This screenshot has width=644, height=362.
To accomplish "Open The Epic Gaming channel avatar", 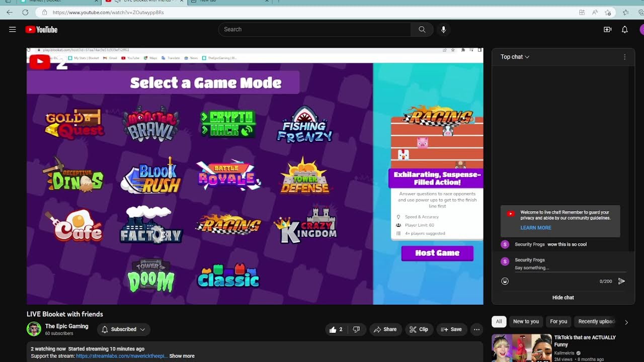I will tap(34, 329).
